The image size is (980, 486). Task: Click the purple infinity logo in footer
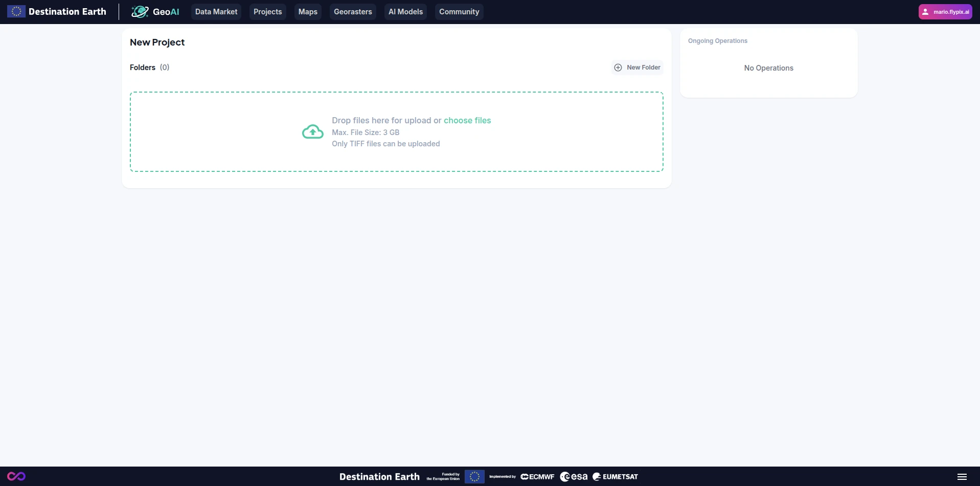pos(16,476)
